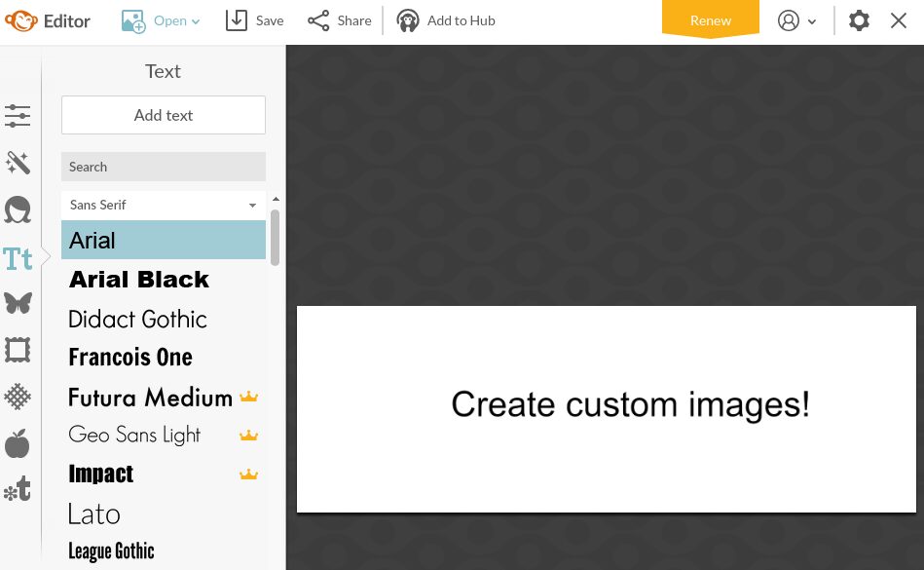Select the Lato font

click(x=164, y=513)
